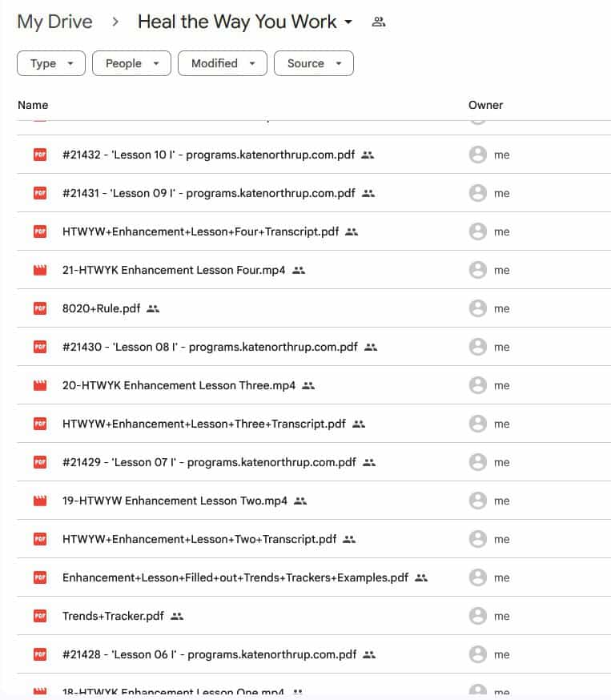The height and width of the screenshot is (700, 611).
Task: Select HTWYW+Enhancement+Lesson+Four+Transcript.pdf file
Action: (200, 231)
